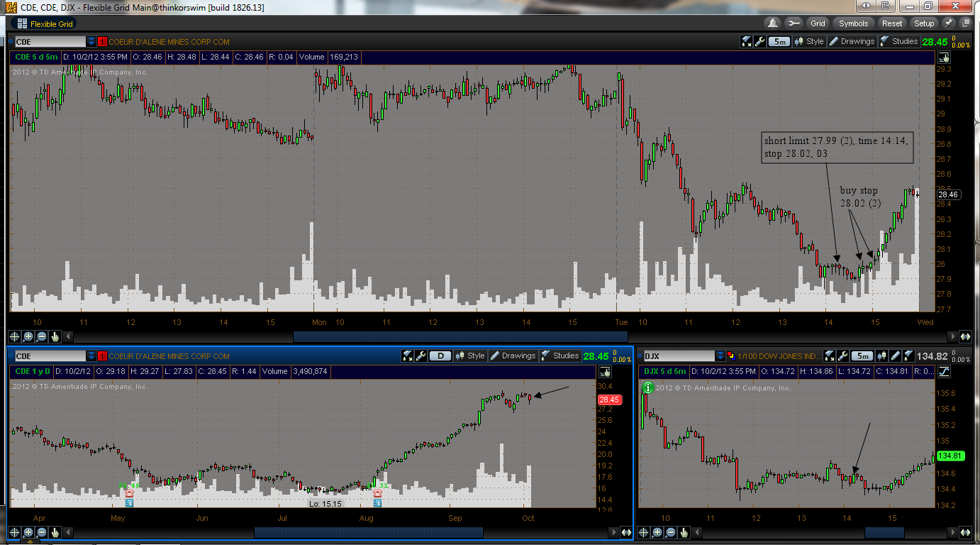
Task: Click the wrench icon beside Grid button
Action: [794, 23]
